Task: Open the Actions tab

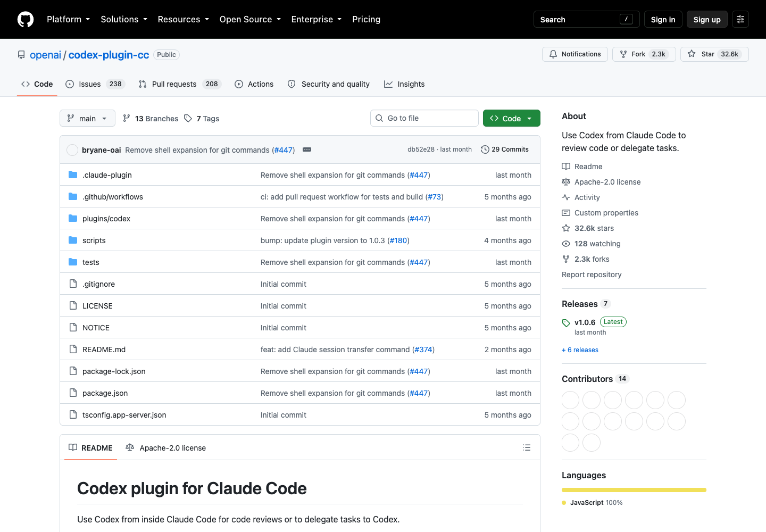Action: 254,84
